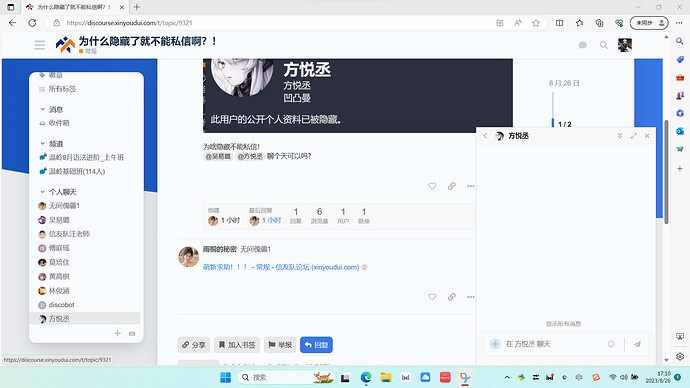
Task: Click the forum logo in header
Action: click(65, 44)
